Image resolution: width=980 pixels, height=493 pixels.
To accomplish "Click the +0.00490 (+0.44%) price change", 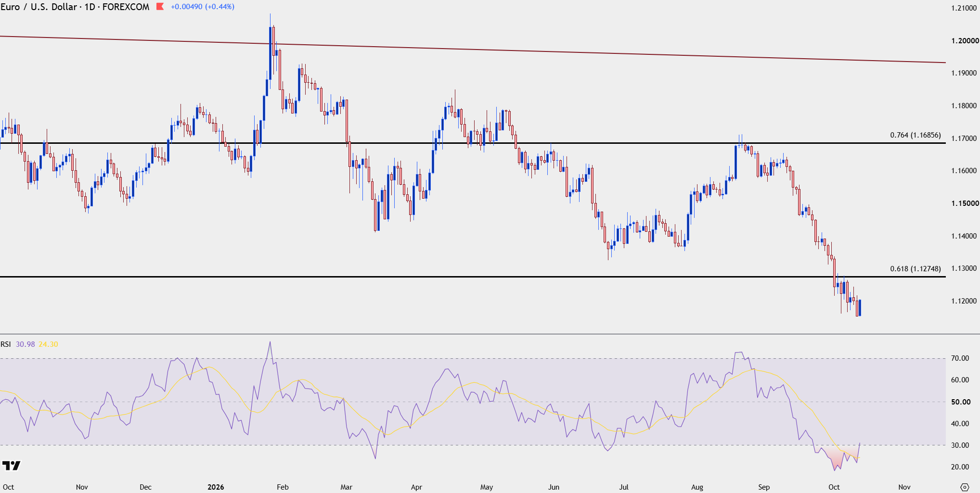I will [203, 7].
